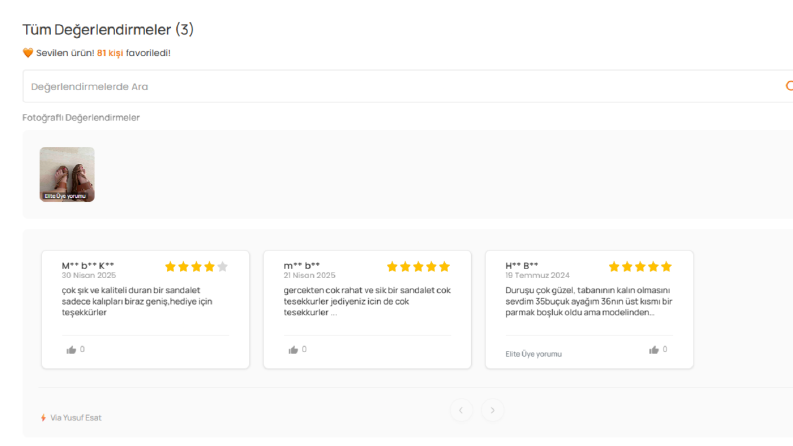Expand review starting 'Duruşu çok güzel'
Image resolution: width=793 pixels, height=446 pixels.
tap(589, 301)
